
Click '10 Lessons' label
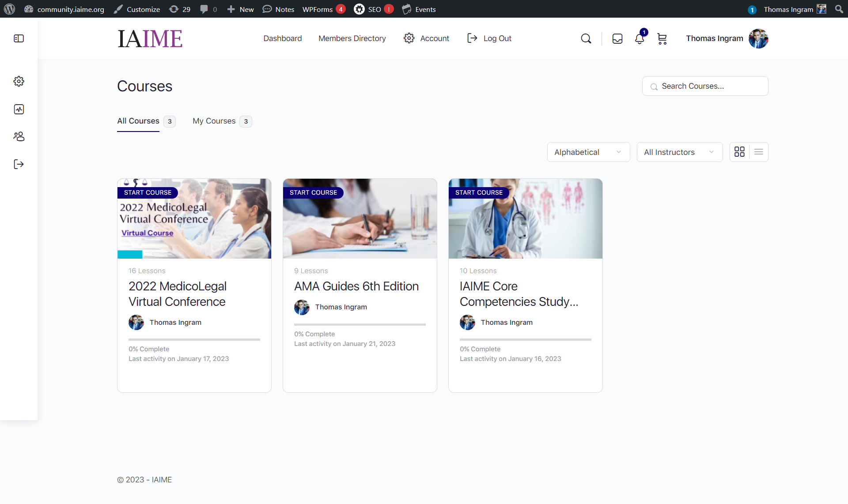point(478,271)
